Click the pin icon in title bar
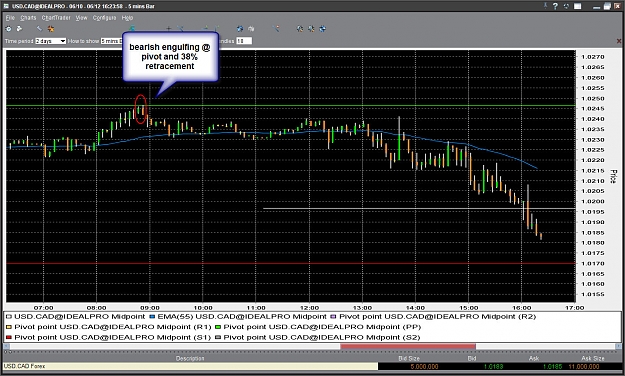 (545, 6)
